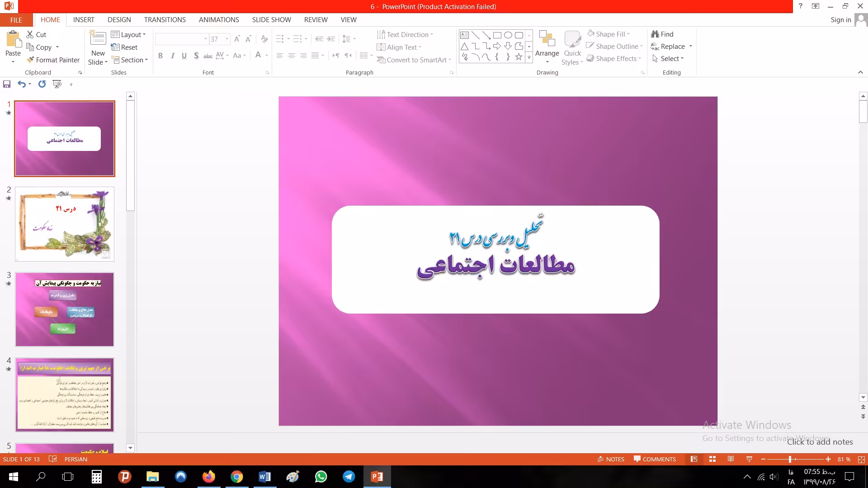The width and height of the screenshot is (868, 488).
Task: Click the Decrease Font Size icon
Action: pos(248,39)
